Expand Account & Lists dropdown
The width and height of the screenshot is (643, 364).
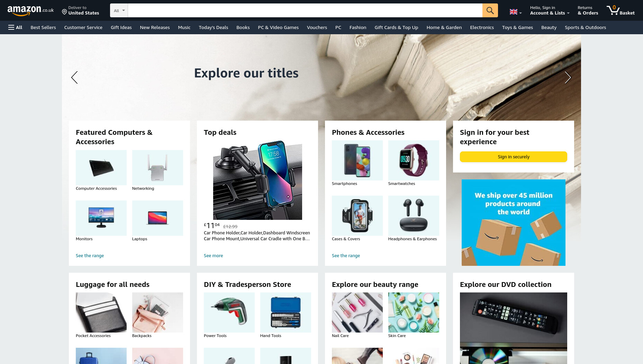tap(550, 10)
